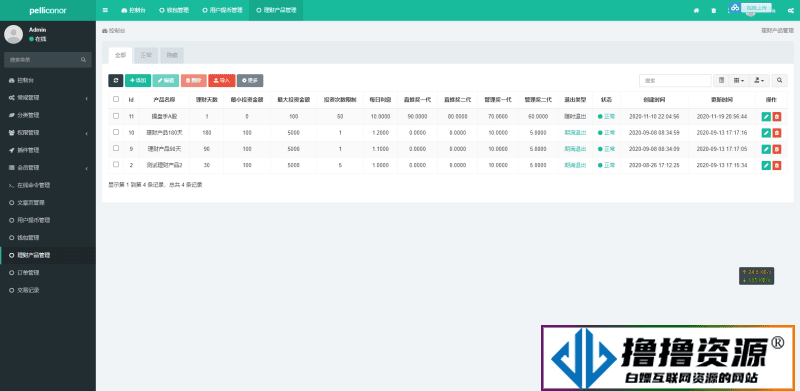Viewport: 800px width, 391px height.
Task: Open 控制台 in the sidebar
Action: tap(47, 80)
